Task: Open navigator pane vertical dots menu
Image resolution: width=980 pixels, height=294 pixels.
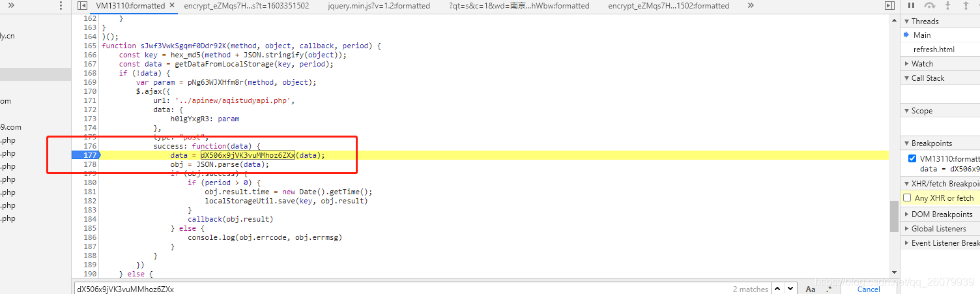Action: pyautogui.click(x=61, y=6)
